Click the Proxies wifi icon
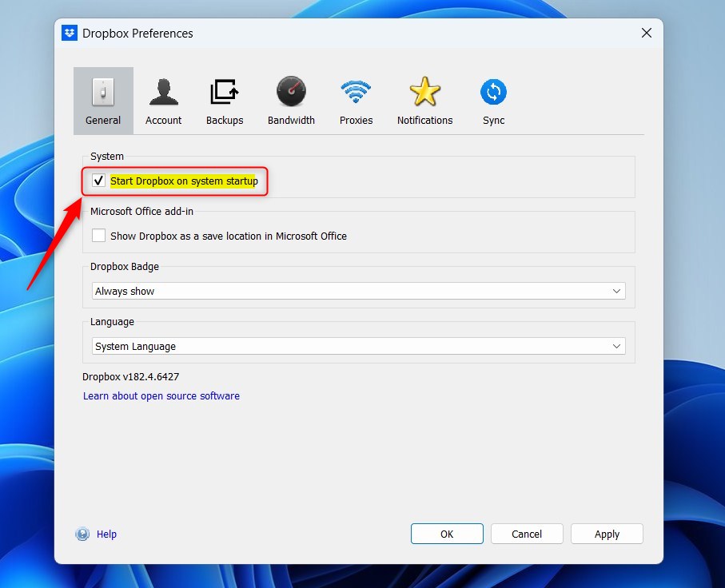Screen dimensions: 725x588 coord(356,92)
